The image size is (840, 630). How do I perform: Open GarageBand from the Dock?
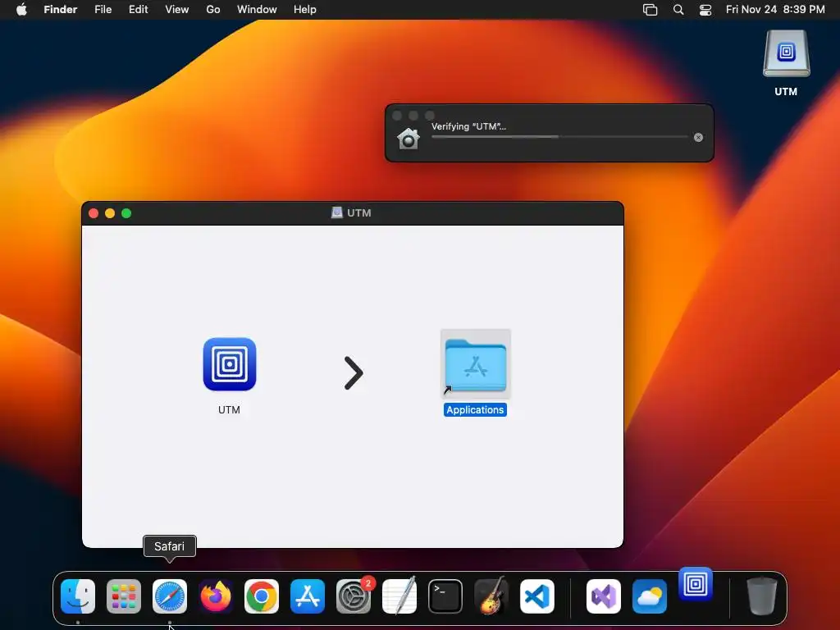(491, 596)
